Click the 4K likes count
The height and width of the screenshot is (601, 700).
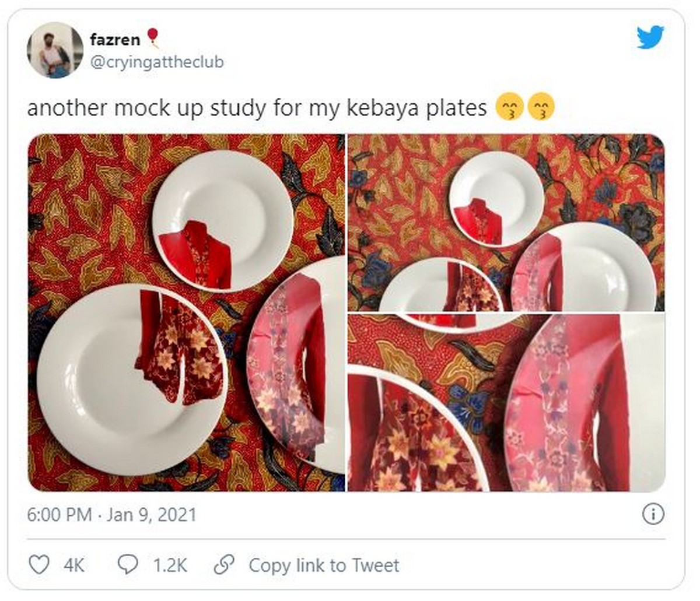pos(74,565)
